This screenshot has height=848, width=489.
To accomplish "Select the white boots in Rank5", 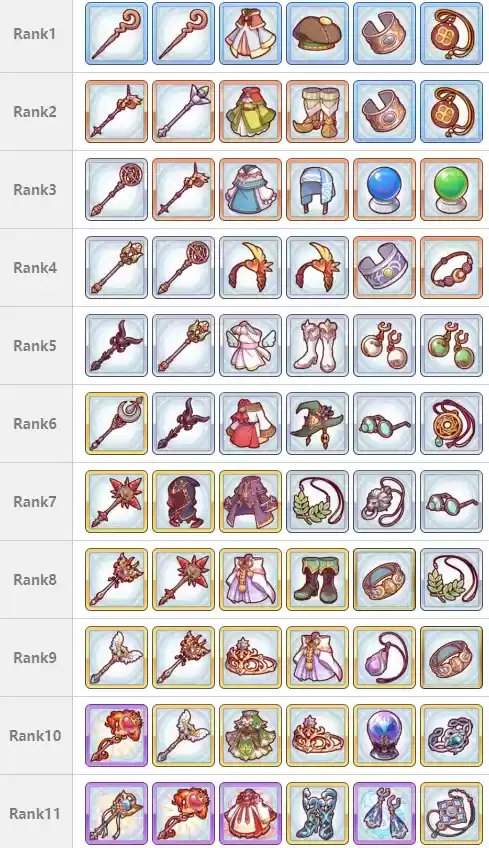I will coord(317,345).
